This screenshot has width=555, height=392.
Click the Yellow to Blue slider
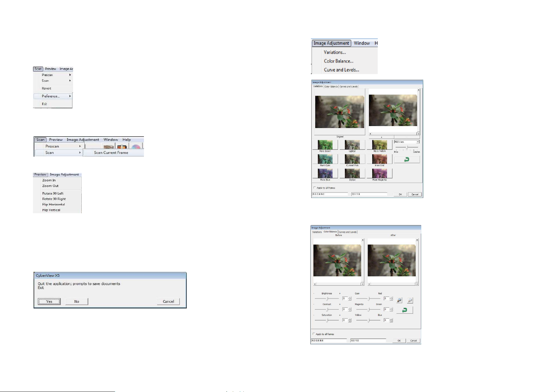point(368,320)
